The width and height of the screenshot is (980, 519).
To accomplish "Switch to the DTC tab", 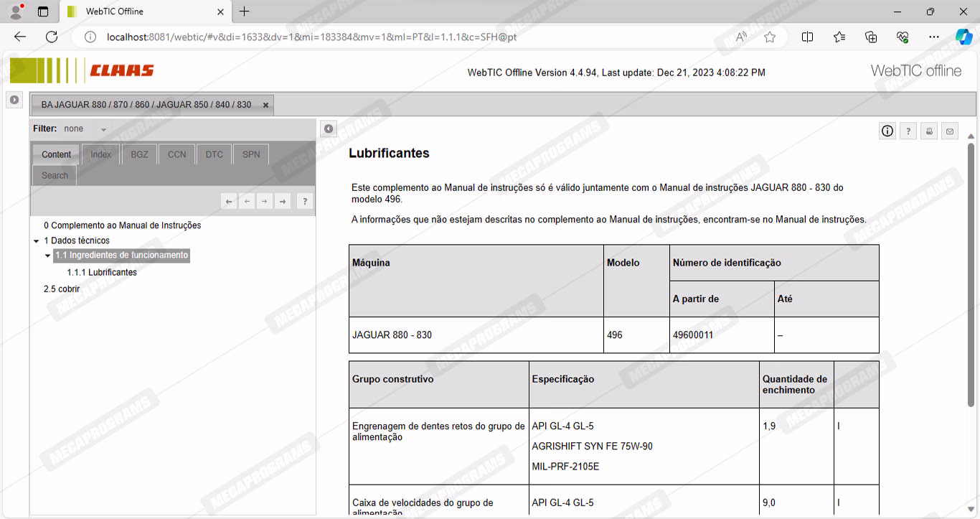I will point(214,154).
